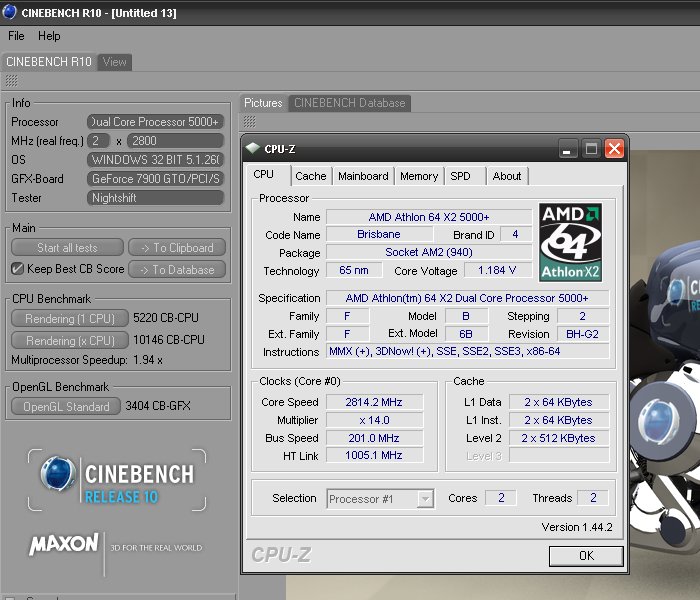This screenshot has width=700, height=600.
Task: Open the File menu
Action: click(16, 36)
